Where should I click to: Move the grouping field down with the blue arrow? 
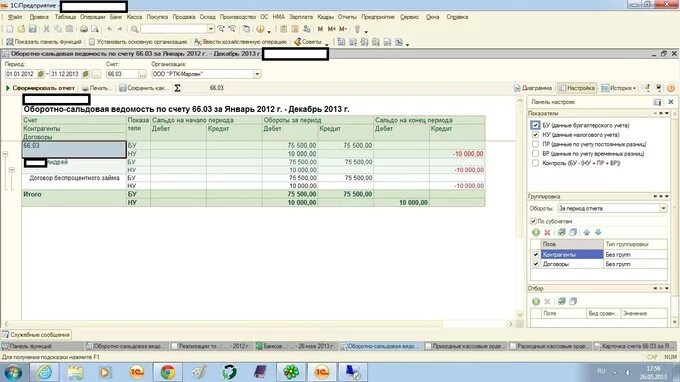(x=598, y=232)
